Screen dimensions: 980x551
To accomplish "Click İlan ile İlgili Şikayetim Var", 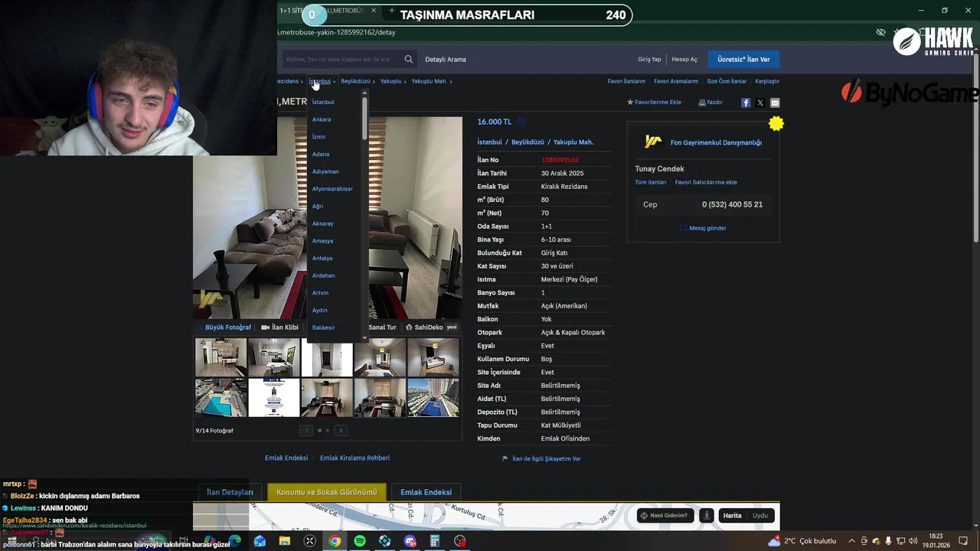I will tap(541, 458).
